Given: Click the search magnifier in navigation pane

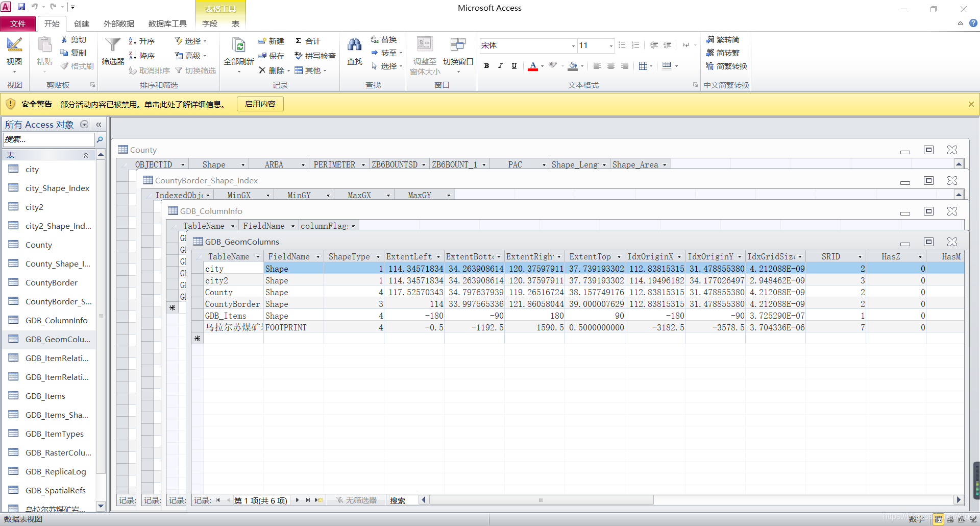Looking at the screenshot, I should click(x=100, y=139).
